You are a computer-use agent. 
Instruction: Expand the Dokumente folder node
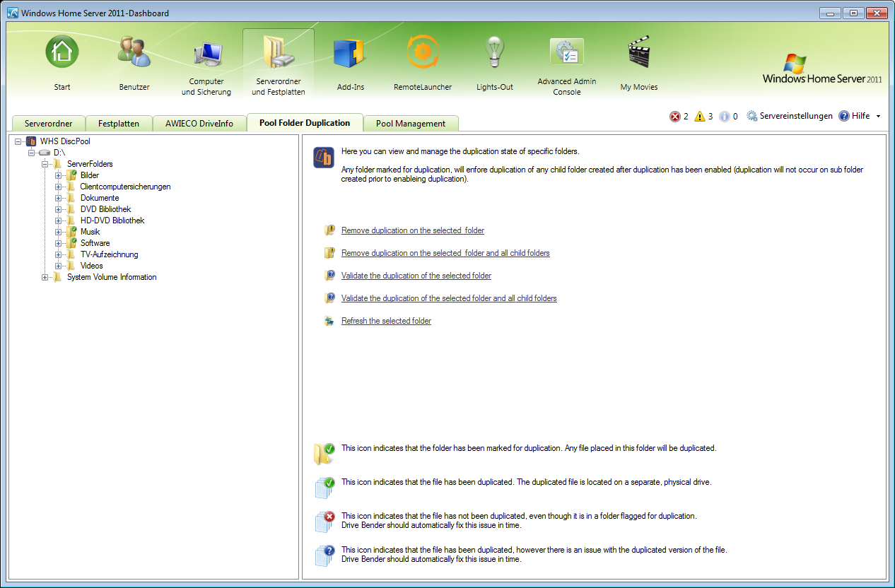click(x=59, y=198)
